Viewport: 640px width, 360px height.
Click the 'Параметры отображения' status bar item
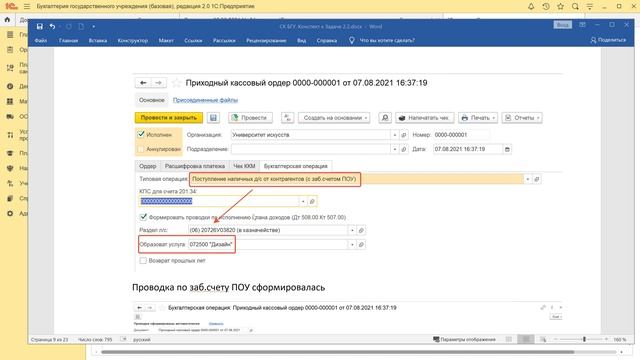pyautogui.click(x=464, y=339)
